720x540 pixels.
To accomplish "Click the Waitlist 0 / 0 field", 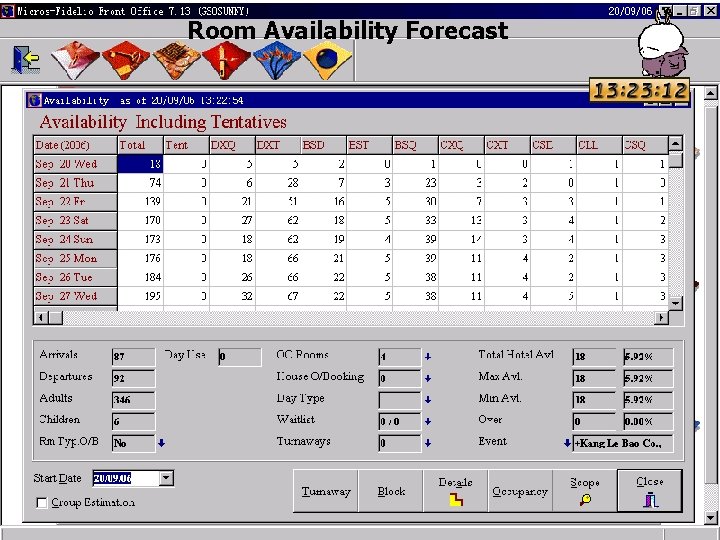I will coord(399,421).
